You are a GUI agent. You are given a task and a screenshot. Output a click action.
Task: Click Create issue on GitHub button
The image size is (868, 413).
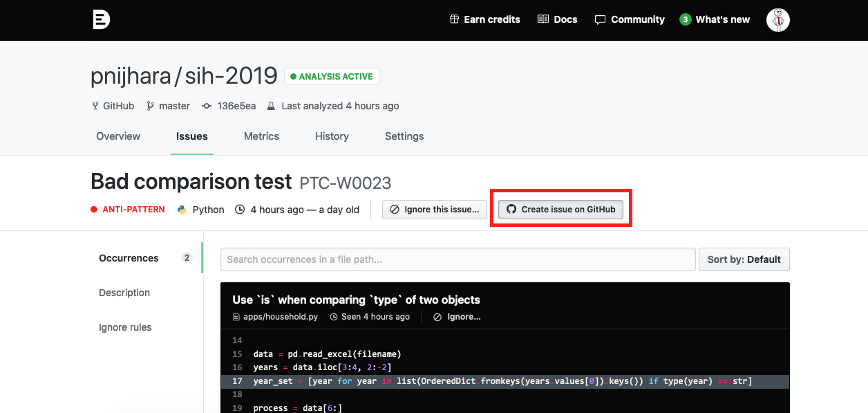tap(560, 210)
